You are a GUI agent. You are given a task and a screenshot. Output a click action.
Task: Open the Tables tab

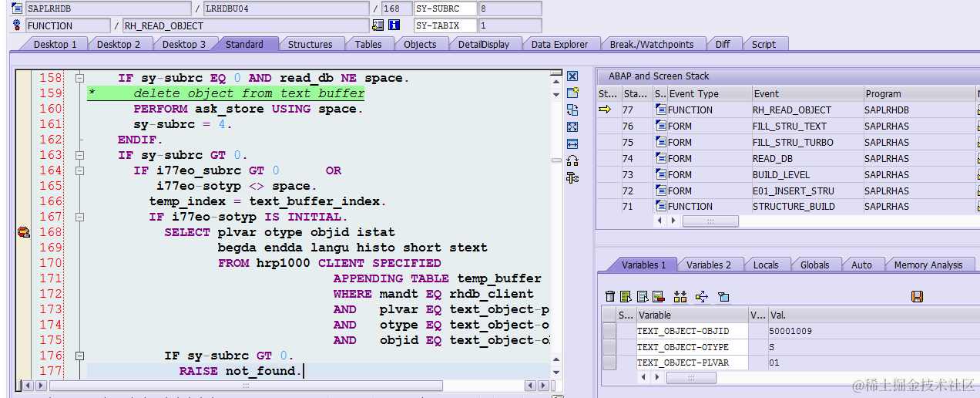(x=368, y=44)
